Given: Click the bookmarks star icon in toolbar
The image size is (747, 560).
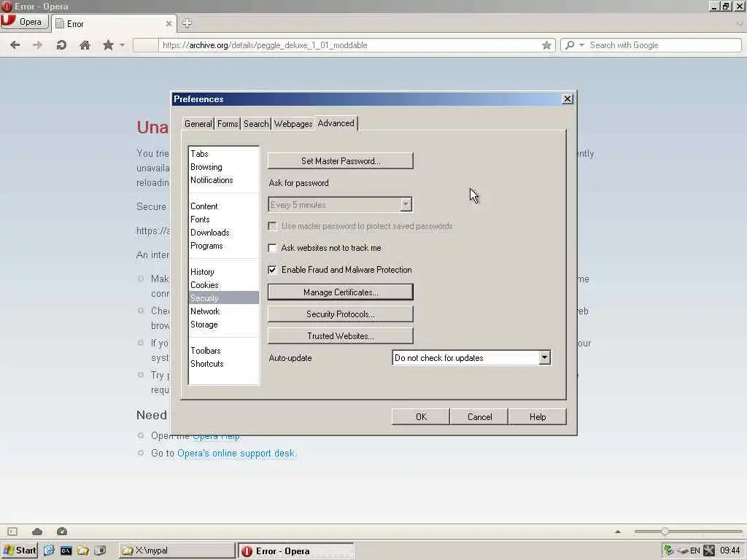Looking at the screenshot, I should [x=108, y=44].
